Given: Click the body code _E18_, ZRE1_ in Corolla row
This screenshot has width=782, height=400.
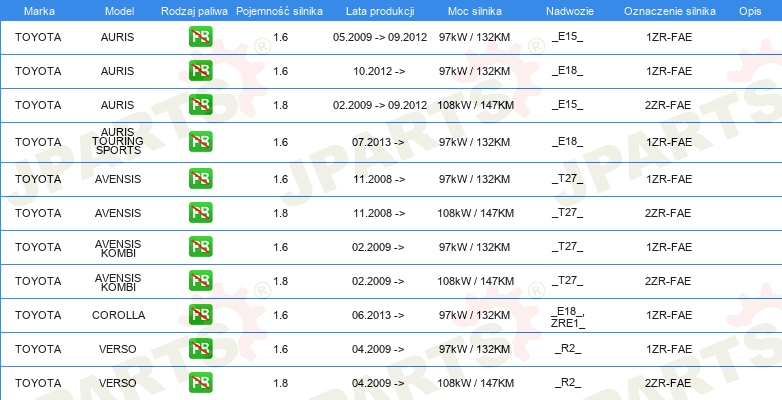Looking at the screenshot, I should tap(568, 317).
